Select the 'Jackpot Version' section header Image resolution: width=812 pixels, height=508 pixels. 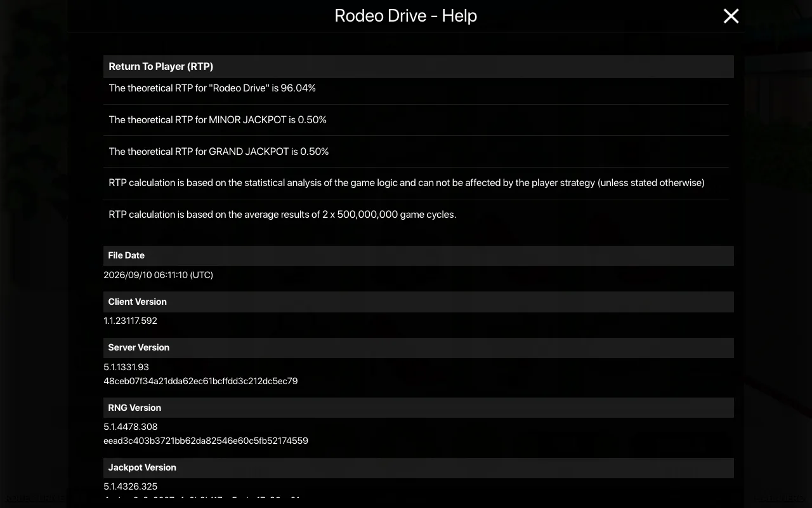tap(419, 468)
